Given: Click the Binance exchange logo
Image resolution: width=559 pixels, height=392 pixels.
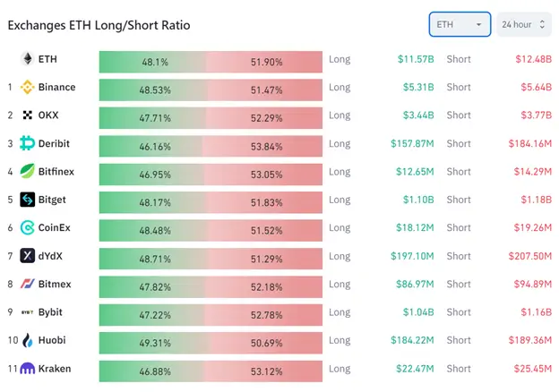Looking at the screenshot, I should point(27,88).
